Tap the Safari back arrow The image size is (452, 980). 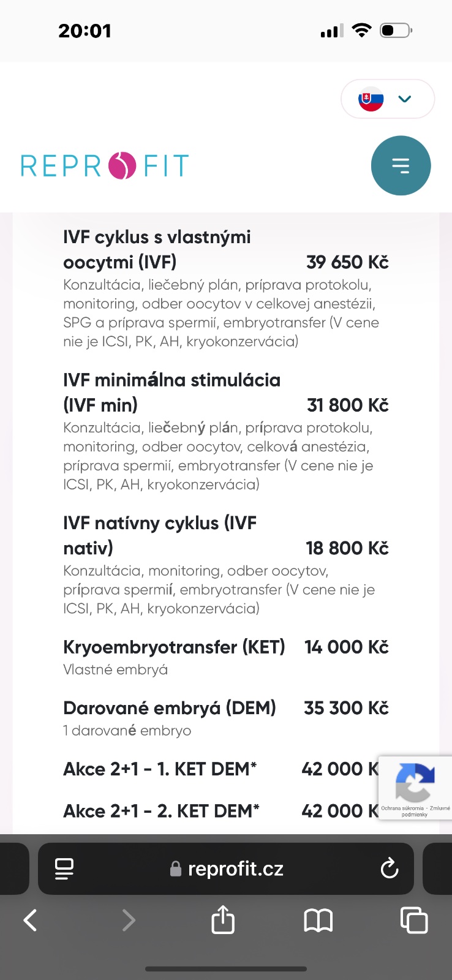tap(30, 920)
